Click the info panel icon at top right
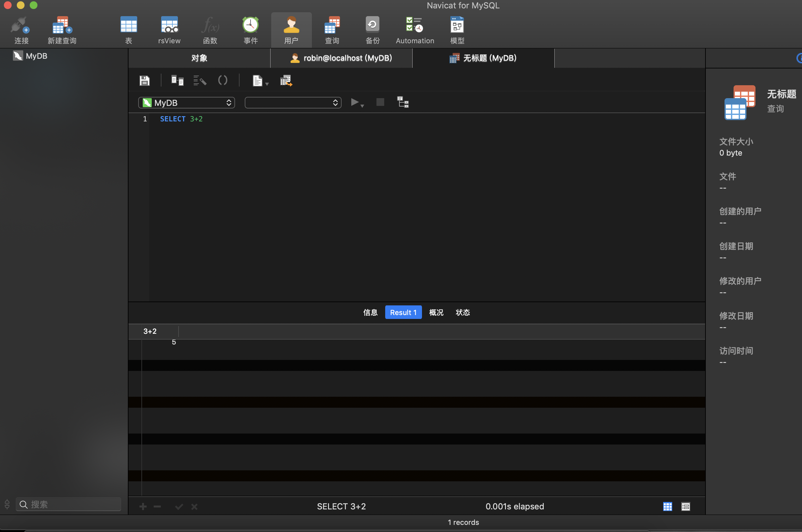The height and width of the screenshot is (532, 802). click(799, 58)
